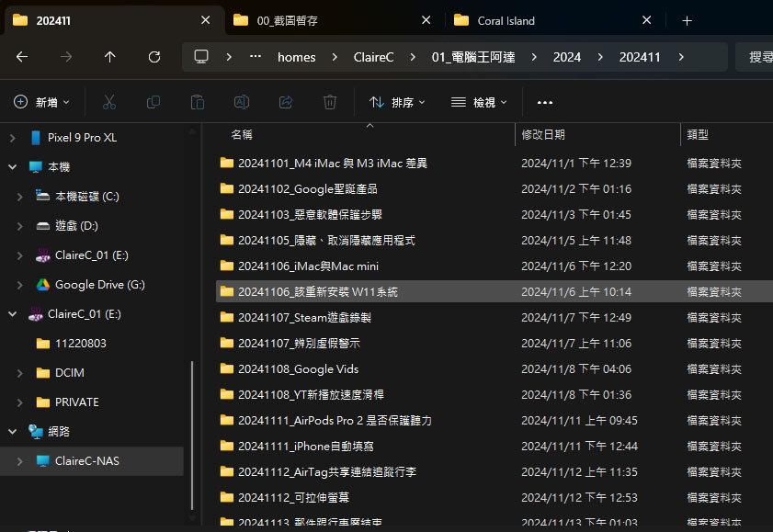Expand the Google Drive (G:) node
The width and height of the screenshot is (773, 532).
19,285
